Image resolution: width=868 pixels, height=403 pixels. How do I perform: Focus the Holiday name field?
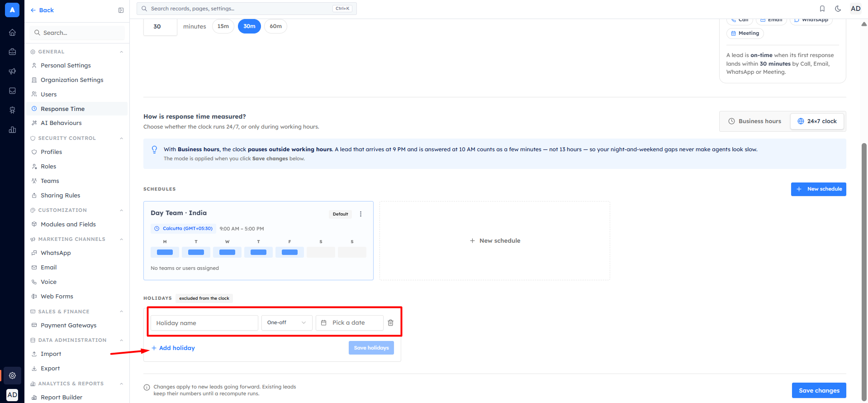[x=204, y=323]
